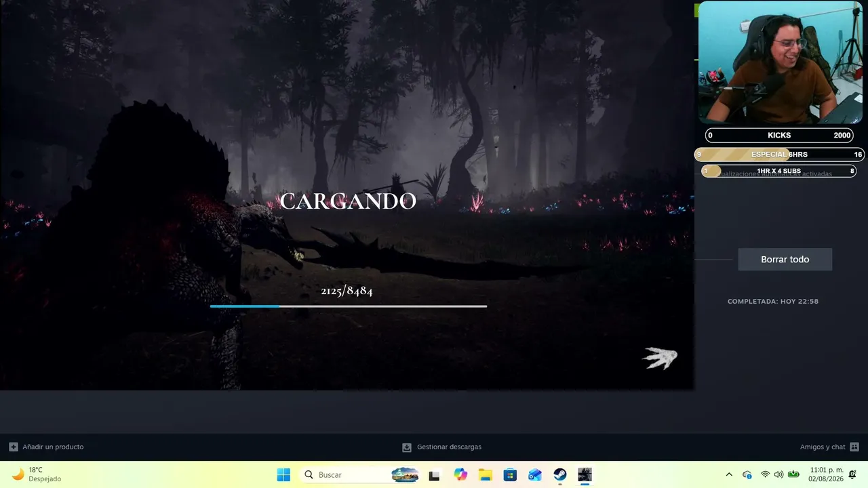Image resolution: width=868 pixels, height=488 pixels.
Task: Open Task View from the taskbar
Action: (435, 475)
